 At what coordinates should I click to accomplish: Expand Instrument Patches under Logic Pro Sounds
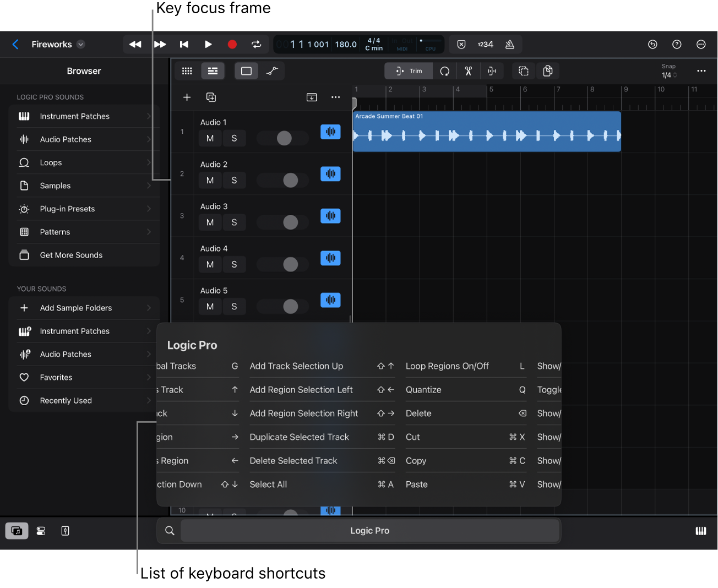click(x=84, y=116)
